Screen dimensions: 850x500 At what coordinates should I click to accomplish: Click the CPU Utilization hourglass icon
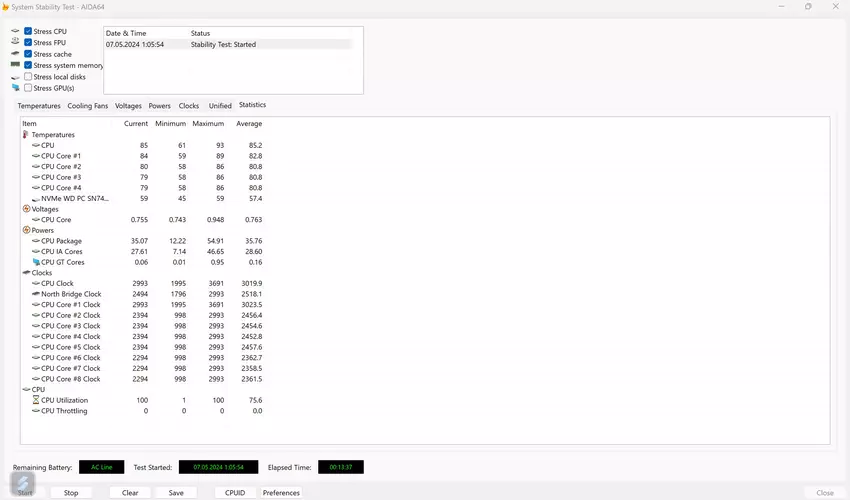point(36,400)
